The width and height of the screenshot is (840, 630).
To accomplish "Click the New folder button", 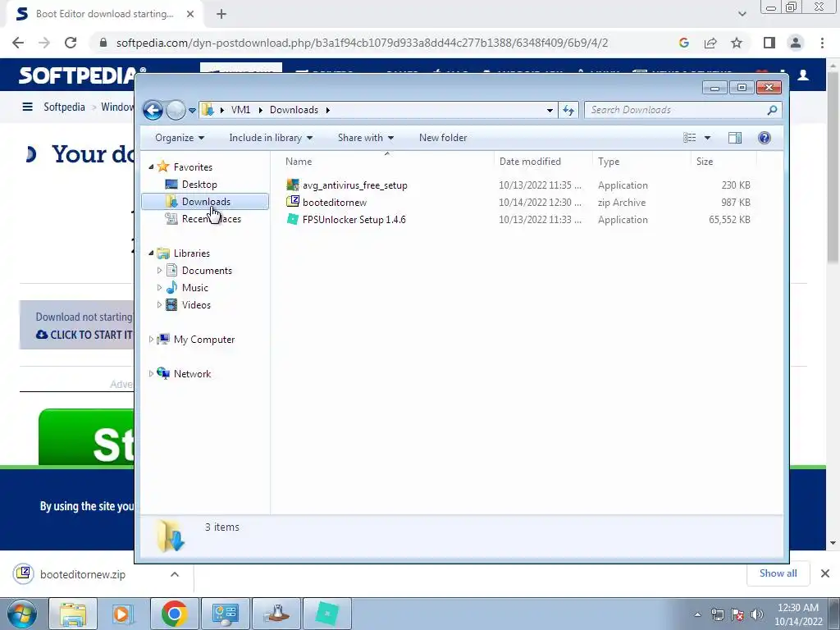I will tap(443, 138).
